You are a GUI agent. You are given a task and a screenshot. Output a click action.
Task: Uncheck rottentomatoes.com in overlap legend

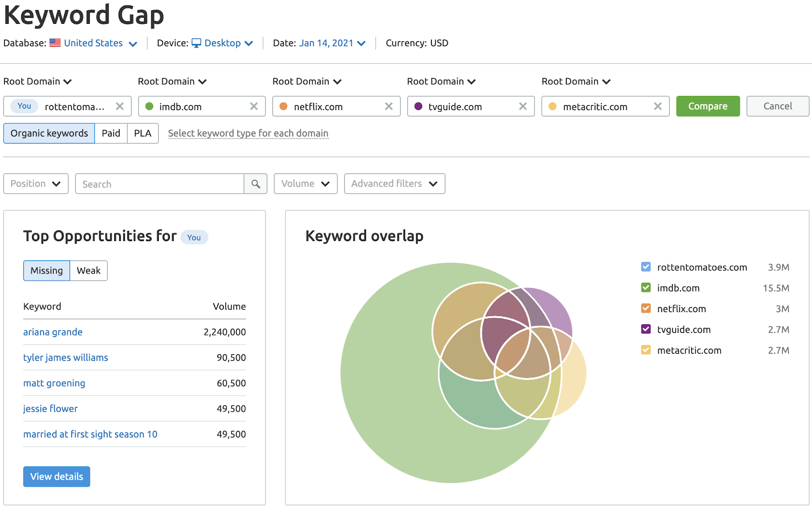(646, 266)
